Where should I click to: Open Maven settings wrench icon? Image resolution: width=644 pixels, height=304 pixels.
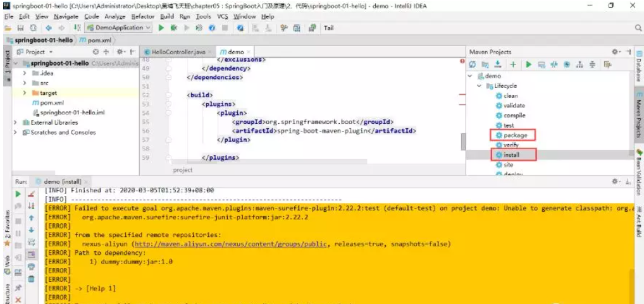point(608,64)
